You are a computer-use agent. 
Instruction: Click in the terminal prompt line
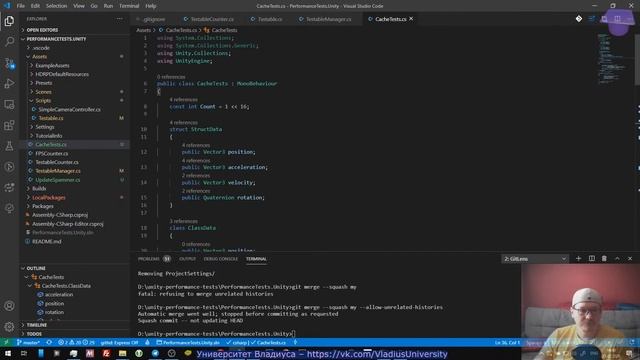point(216,334)
